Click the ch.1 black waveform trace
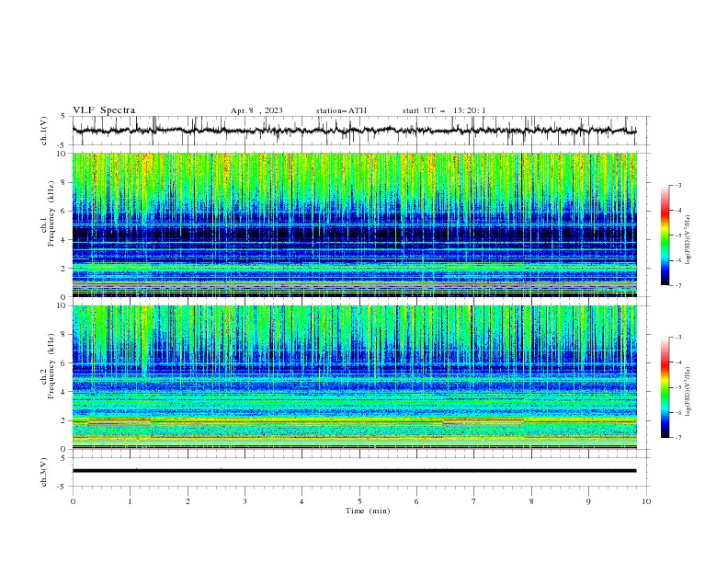Screen dimensions: 728x563 pos(354,131)
